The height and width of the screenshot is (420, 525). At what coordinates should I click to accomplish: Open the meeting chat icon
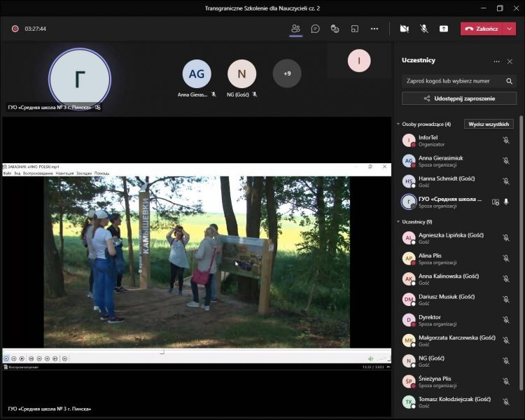[316, 29]
